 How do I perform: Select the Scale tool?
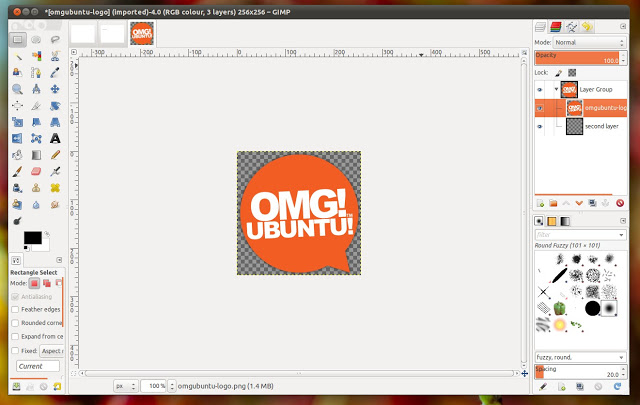pos(18,122)
